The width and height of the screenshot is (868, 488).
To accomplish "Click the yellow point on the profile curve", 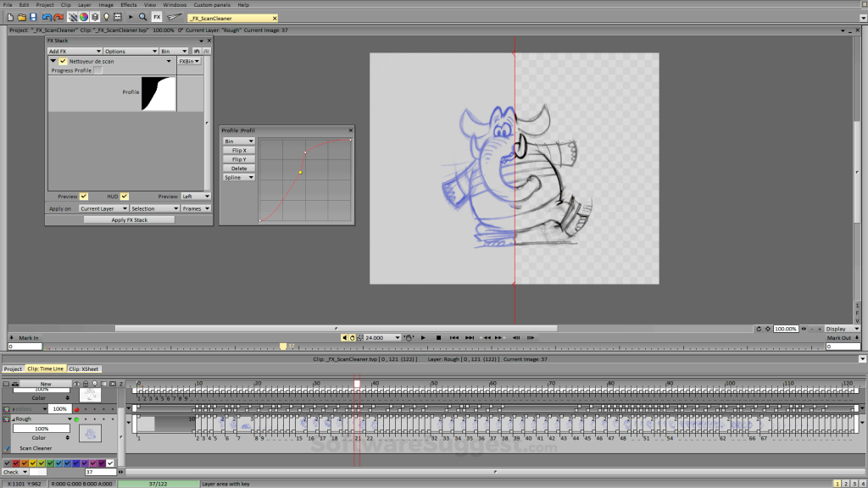I will coord(300,172).
